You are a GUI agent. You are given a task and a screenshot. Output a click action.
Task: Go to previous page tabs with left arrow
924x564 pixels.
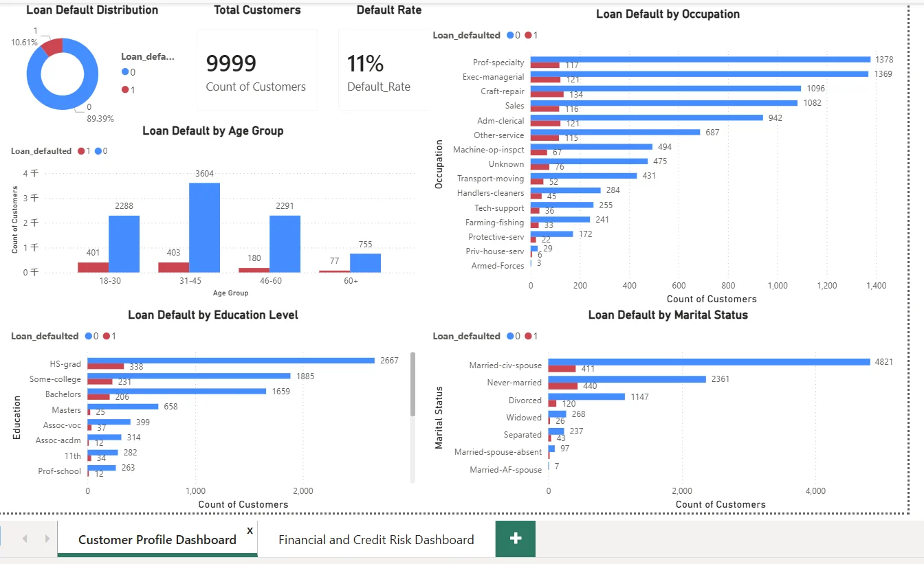coord(25,539)
